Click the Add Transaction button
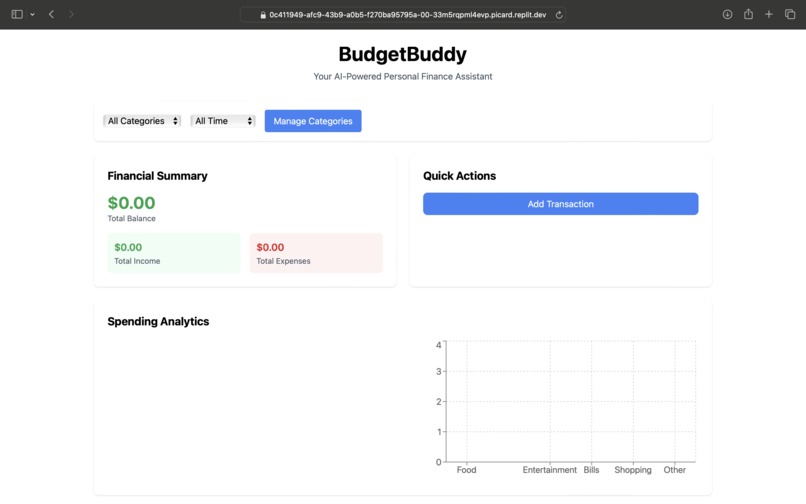 [560, 204]
